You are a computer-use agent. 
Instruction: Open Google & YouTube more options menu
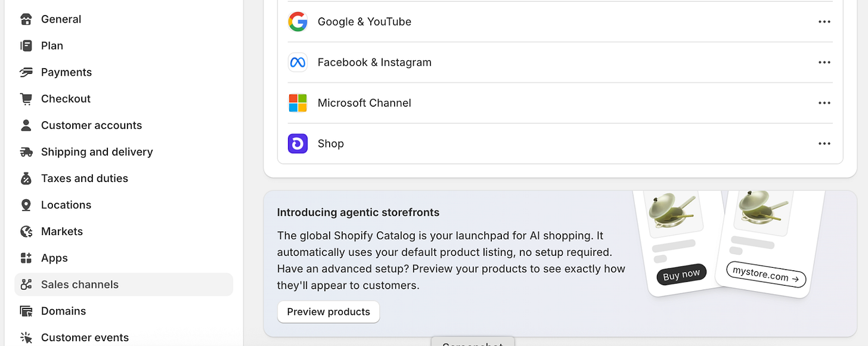tap(824, 22)
